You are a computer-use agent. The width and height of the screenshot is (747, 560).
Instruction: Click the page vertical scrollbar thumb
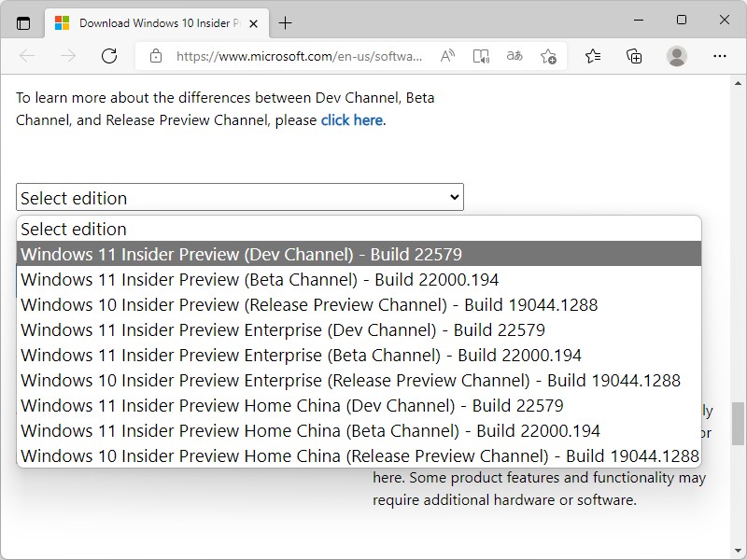tap(739, 425)
